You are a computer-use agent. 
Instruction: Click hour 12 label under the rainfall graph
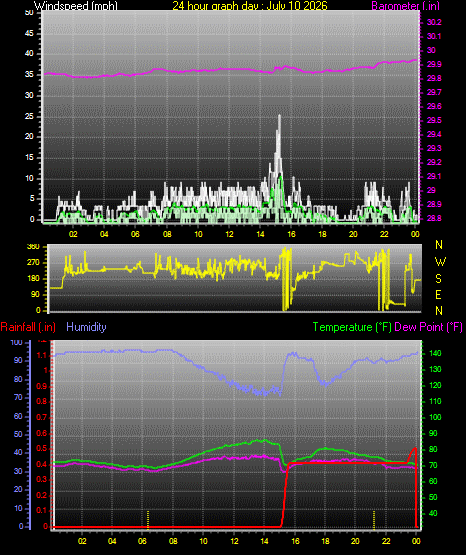tap(234, 541)
